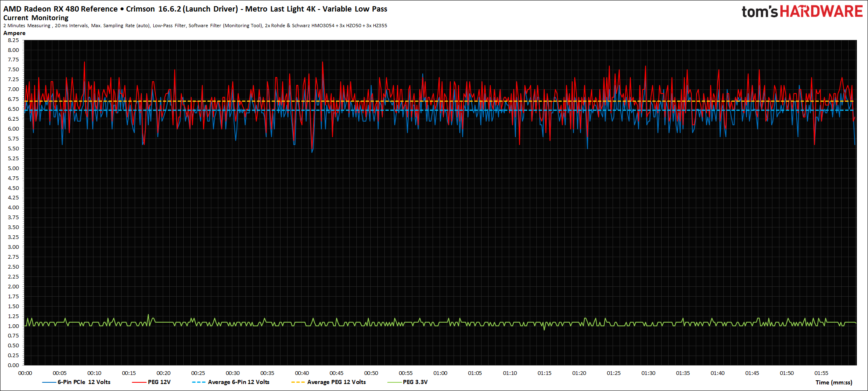This screenshot has width=868, height=391.
Task: Click the Current Monitoring subtitle
Action: pos(36,18)
